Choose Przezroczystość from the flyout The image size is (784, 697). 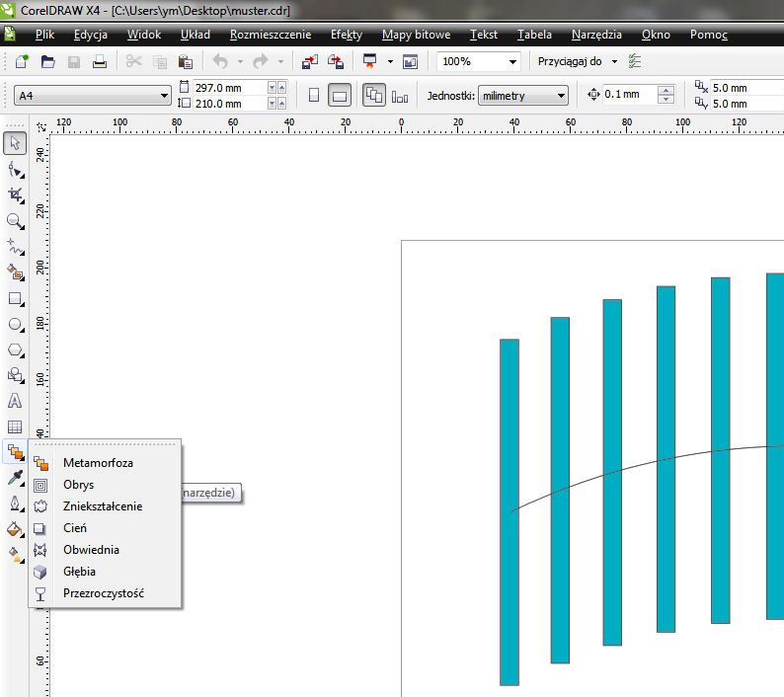click(103, 593)
